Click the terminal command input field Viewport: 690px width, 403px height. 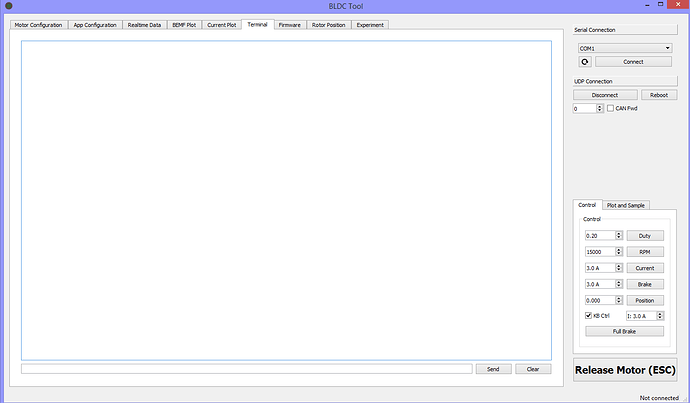coord(246,369)
